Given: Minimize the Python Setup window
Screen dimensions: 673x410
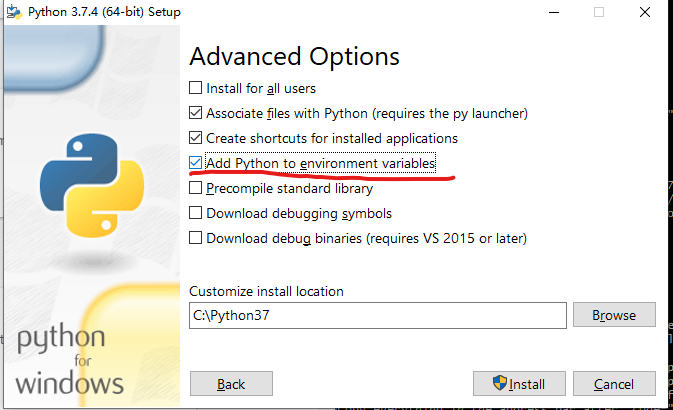Looking at the screenshot, I should [554, 12].
